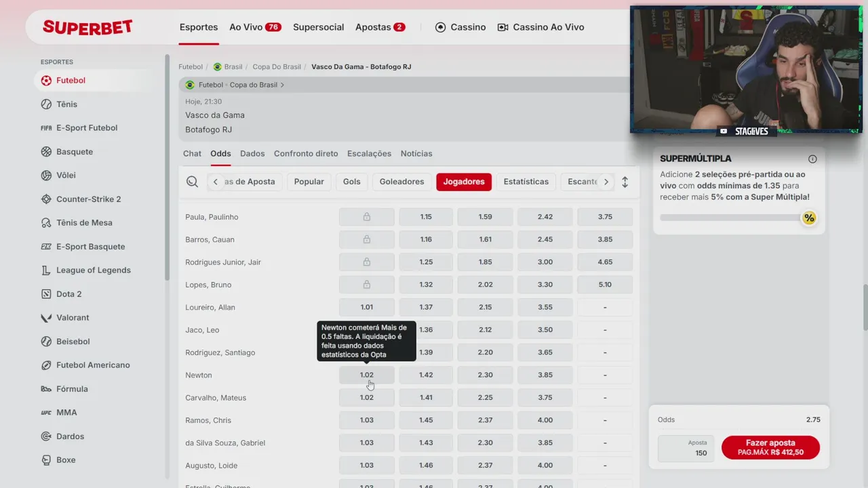Screen dimensions: 868x488
Task: Click the E-Sport Basquete icon
Action: coord(46,247)
